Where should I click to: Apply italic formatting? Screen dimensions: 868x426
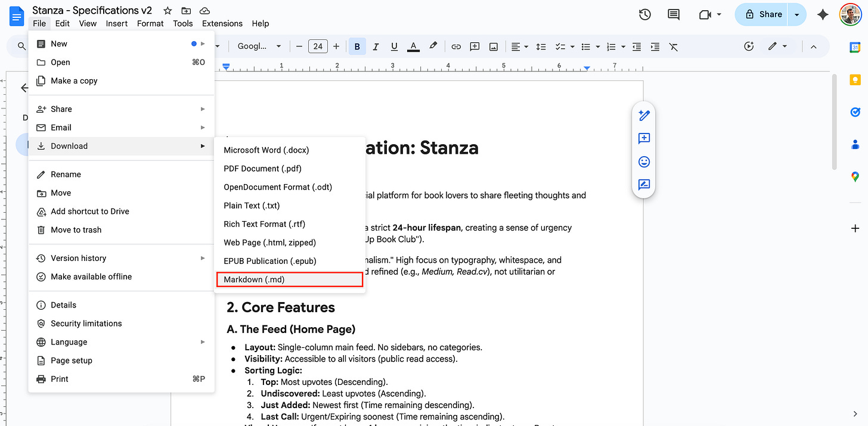point(376,46)
